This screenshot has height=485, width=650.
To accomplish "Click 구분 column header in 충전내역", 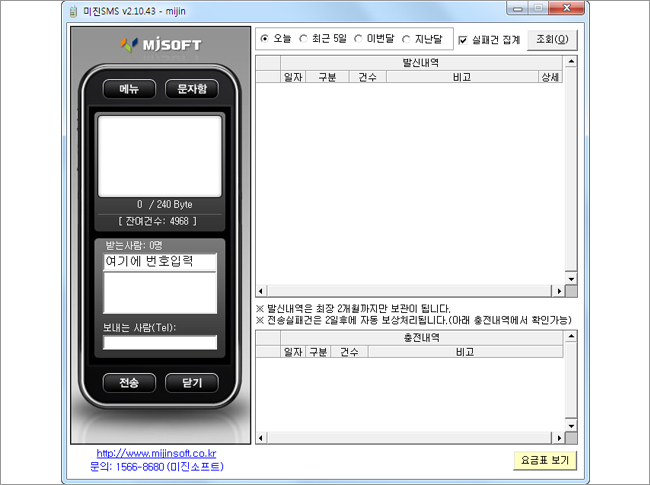I will click(318, 352).
